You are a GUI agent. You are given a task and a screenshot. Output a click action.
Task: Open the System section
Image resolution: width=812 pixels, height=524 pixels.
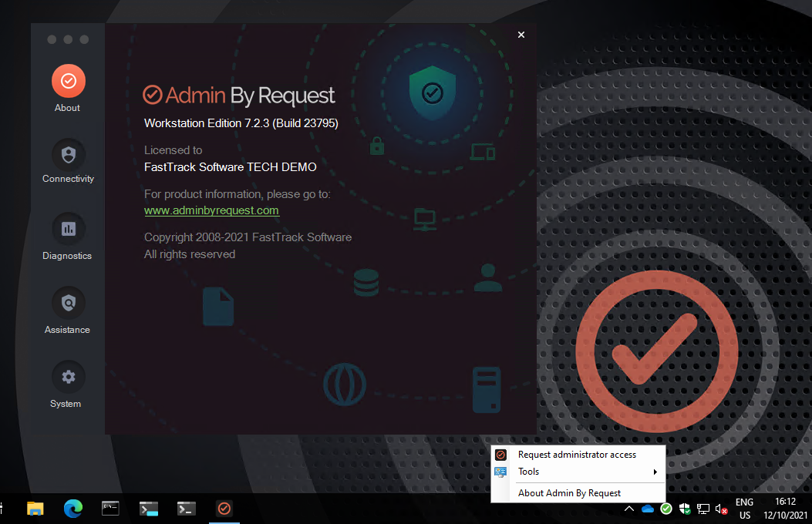tap(69, 377)
